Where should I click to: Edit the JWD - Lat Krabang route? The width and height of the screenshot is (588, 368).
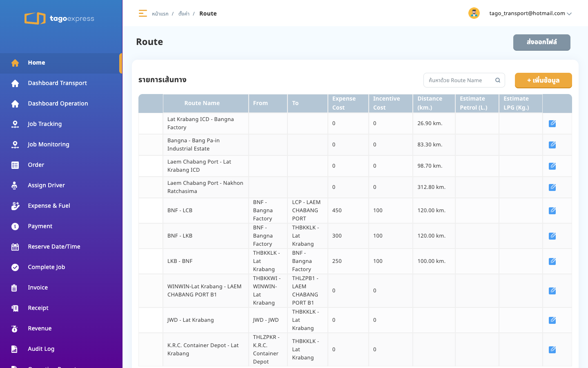552,320
